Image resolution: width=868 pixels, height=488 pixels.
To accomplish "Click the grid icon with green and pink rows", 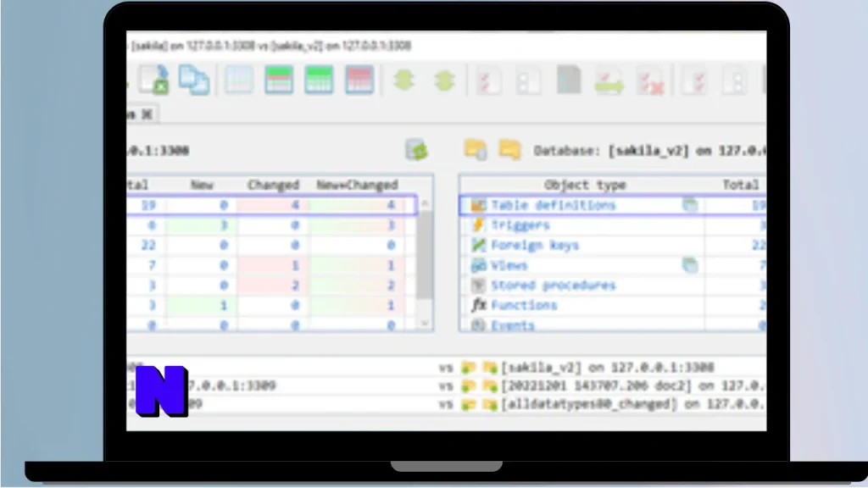I will pos(279,80).
